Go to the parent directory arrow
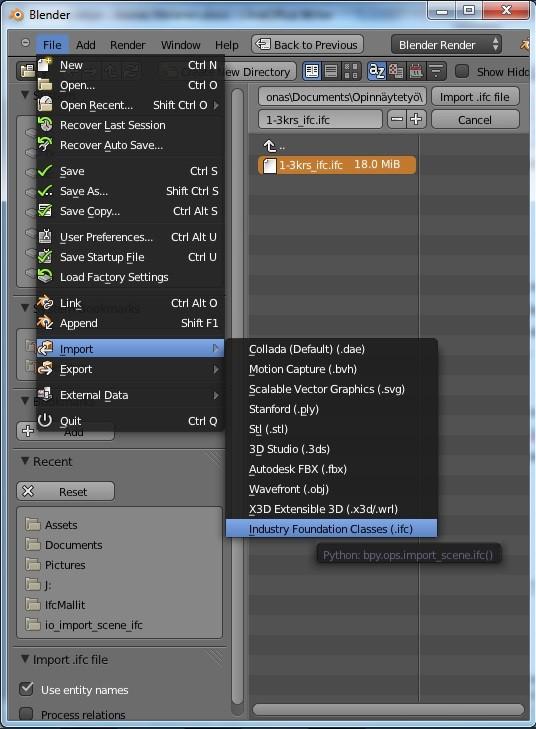536x729 pixels. 270,146
